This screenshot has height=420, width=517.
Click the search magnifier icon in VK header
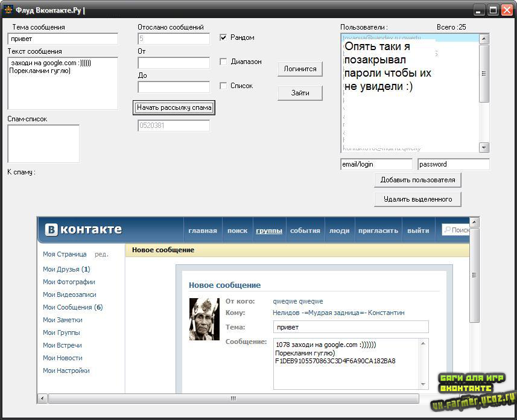point(447,229)
